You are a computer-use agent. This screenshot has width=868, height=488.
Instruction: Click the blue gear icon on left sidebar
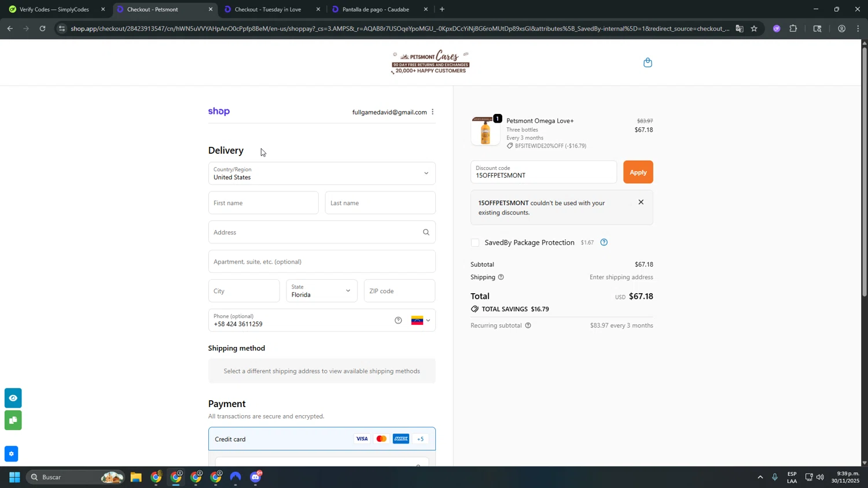pyautogui.click(x=11, y=454)
